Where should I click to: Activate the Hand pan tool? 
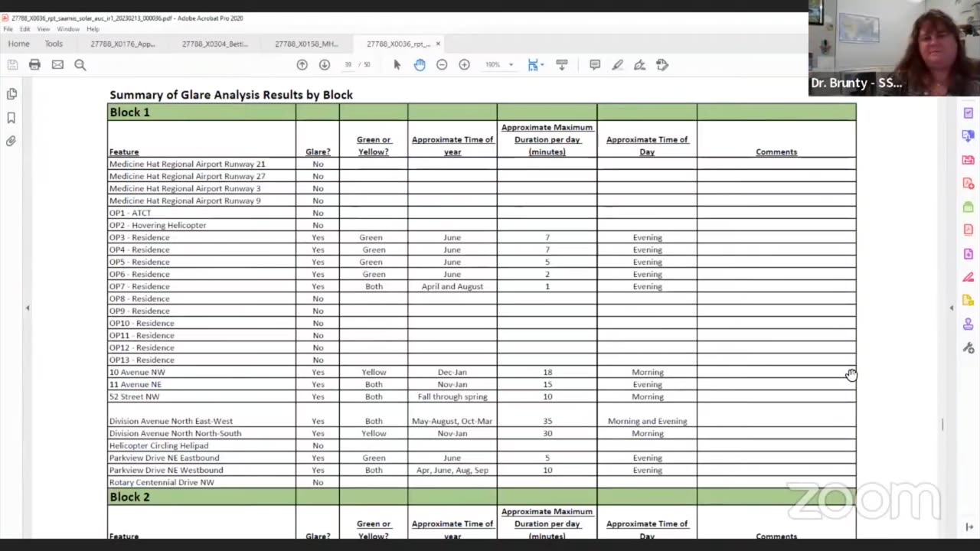[x=420, y=65]
